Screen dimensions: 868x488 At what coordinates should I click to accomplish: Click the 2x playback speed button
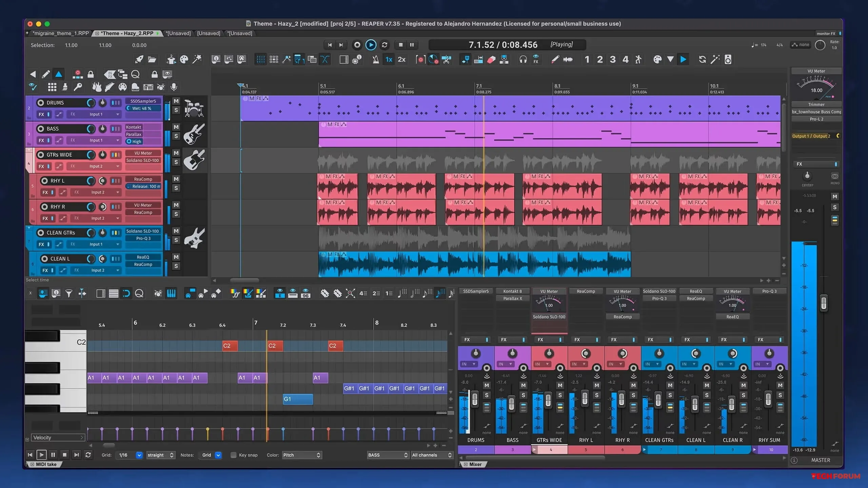pyautogui.click(x=401, y=60)
